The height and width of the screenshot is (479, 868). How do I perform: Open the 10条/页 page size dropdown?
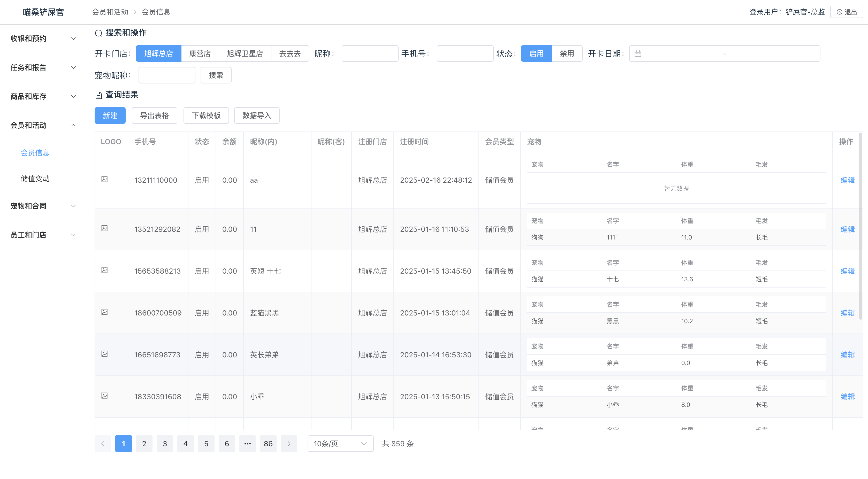tap(340, 444)
